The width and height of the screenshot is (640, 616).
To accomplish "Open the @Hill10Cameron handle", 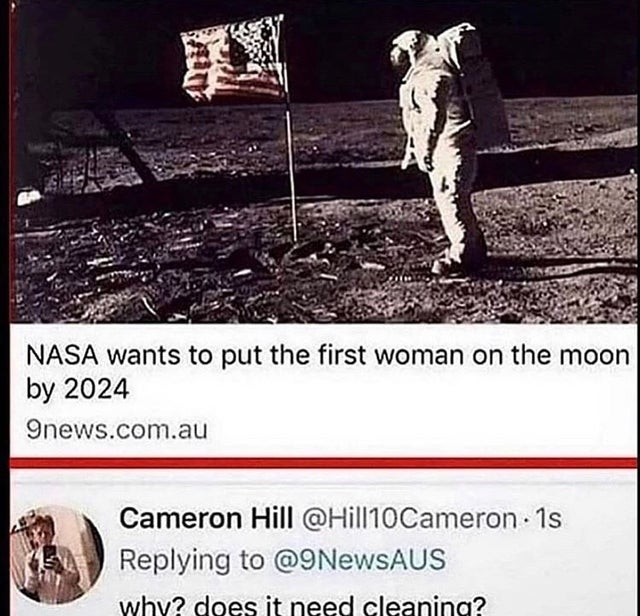I will point(409,518).
